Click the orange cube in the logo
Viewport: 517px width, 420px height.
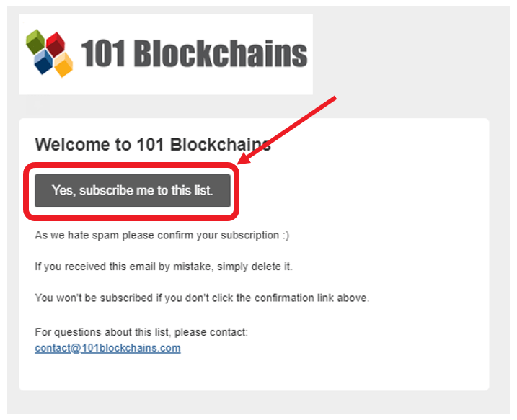coord(63,65)
